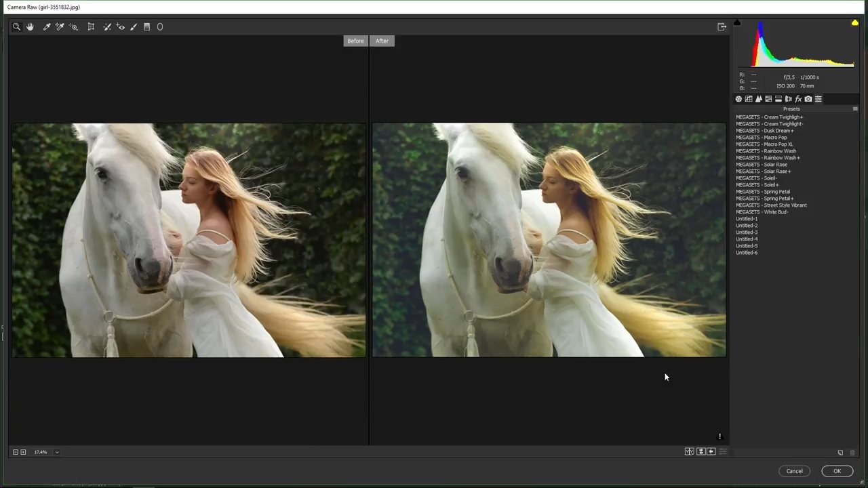868x488 pixels.
Task: Open the Tone Curve panel tab
Action: pos(749,99)
